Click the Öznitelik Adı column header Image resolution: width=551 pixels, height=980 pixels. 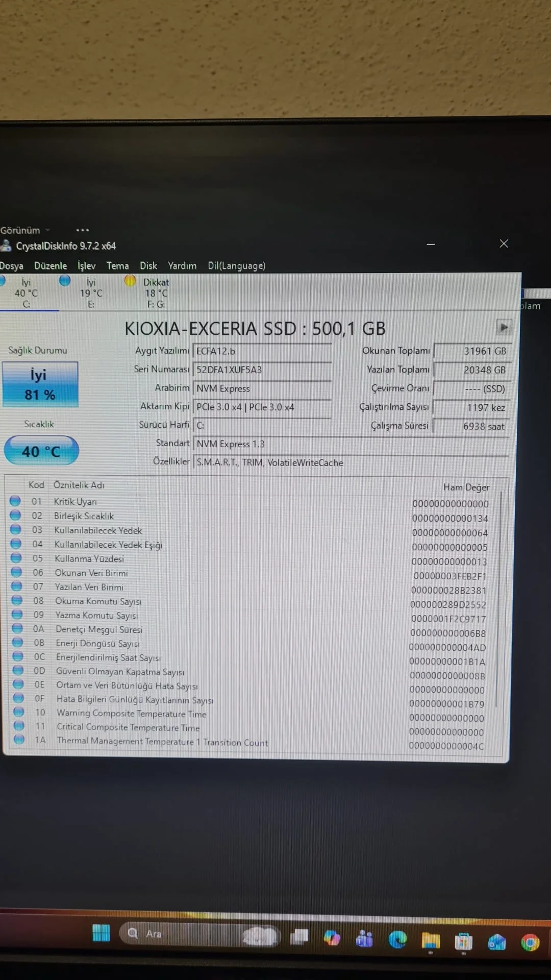[79, 485]
